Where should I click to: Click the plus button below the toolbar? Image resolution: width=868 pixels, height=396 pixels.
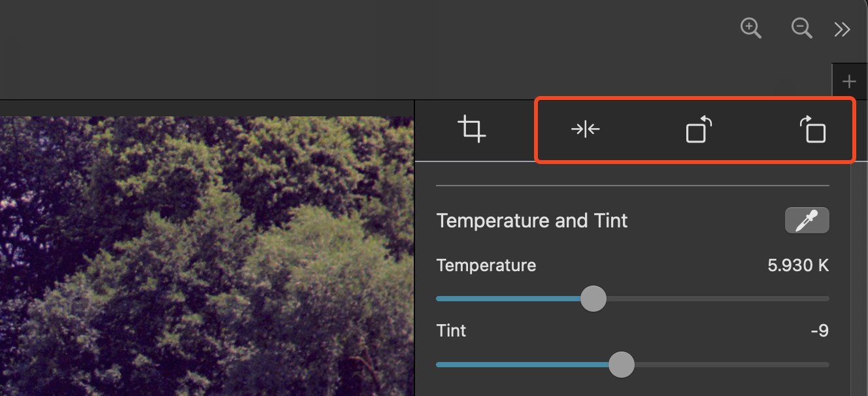pos(849,82)
